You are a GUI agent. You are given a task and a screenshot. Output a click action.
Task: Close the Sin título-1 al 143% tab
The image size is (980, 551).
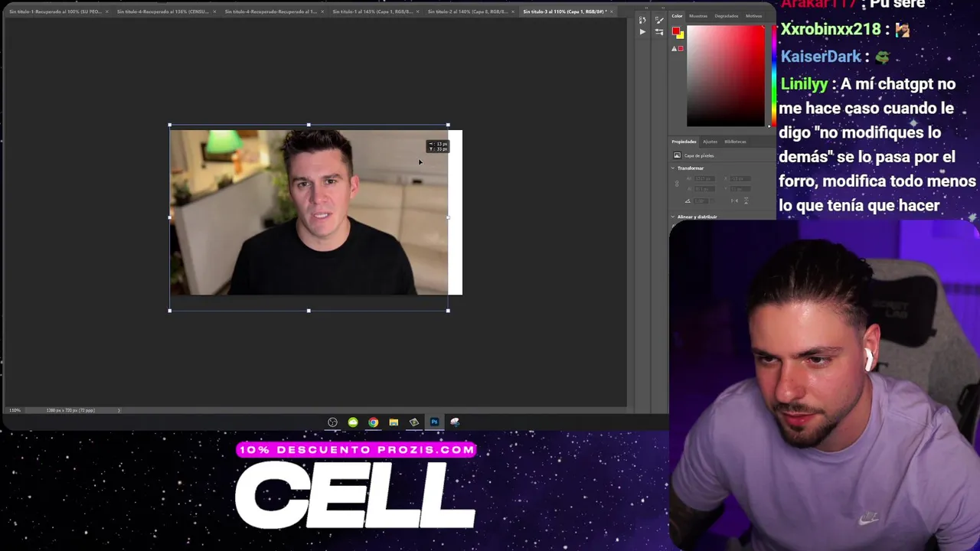[x=417, y=11]
